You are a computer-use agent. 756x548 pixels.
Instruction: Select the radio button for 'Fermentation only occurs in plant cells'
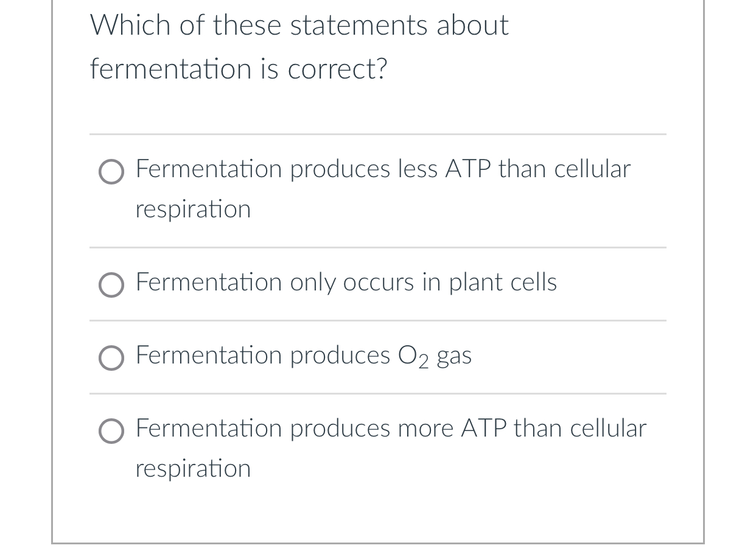point(111,285)
